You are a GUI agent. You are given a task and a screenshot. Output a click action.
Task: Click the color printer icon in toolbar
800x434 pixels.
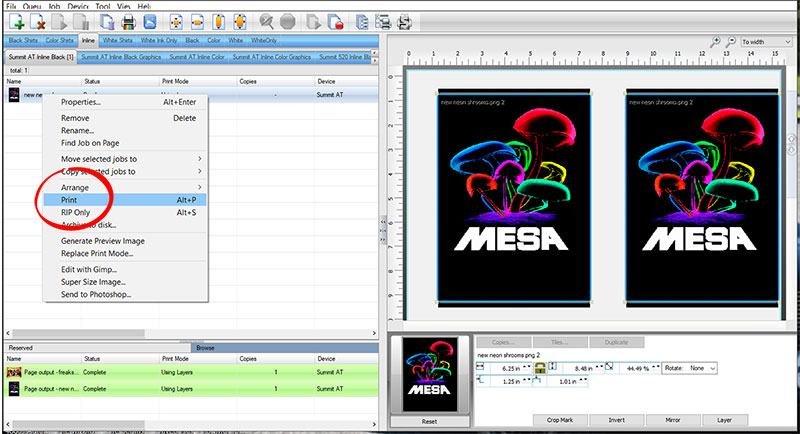pyautogui.click(x=128, y=22)
